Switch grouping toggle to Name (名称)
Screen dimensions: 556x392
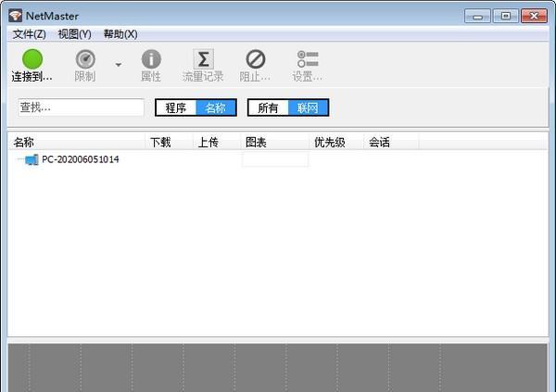tap(216, 107)
